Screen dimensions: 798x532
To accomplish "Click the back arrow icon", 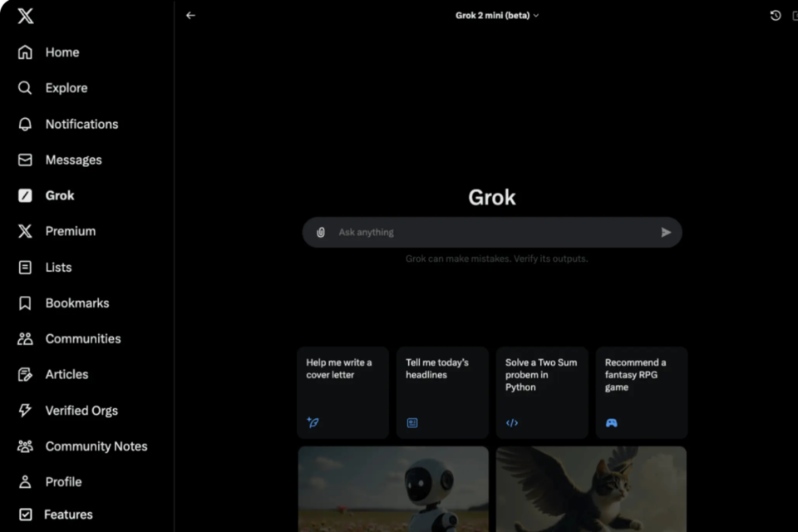I will [x=190, y=16].
